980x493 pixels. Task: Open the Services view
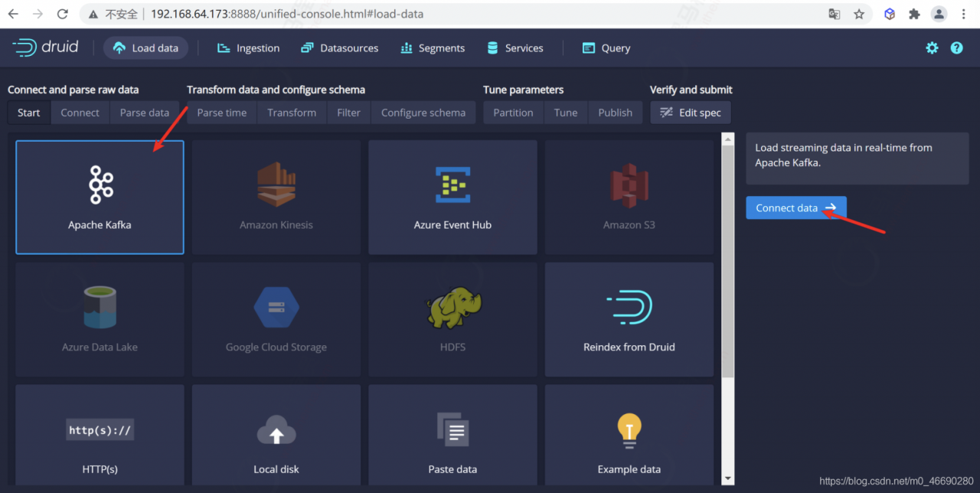point(514,47)
